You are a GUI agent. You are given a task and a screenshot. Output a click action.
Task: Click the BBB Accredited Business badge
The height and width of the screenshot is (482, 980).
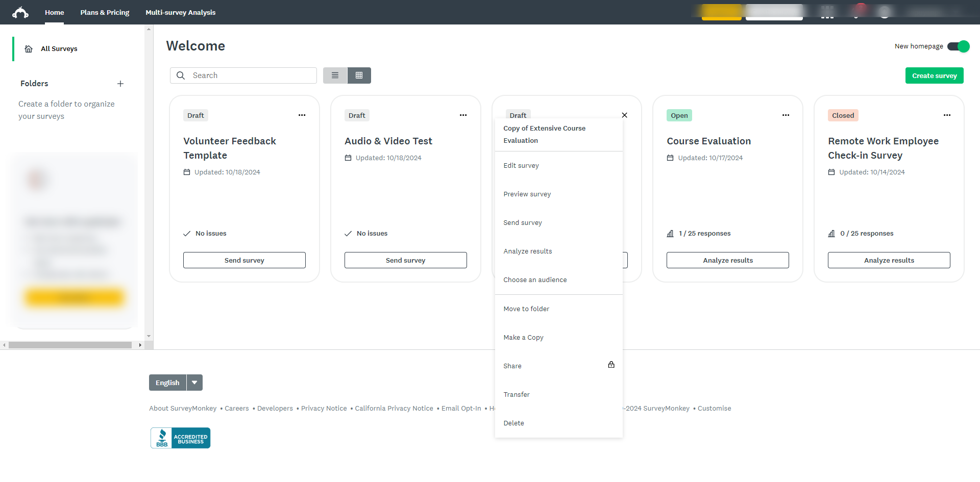(181, 438)
